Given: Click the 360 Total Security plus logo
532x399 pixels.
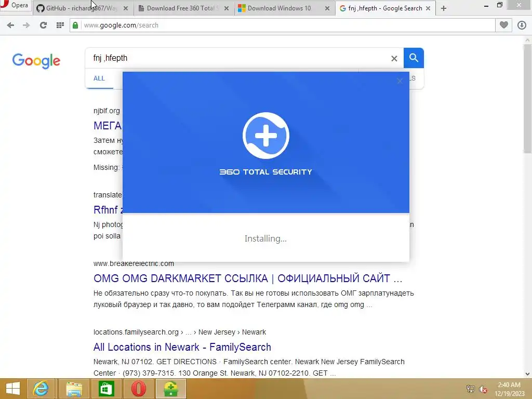Looking at the screenshot, I should [265, 136].
